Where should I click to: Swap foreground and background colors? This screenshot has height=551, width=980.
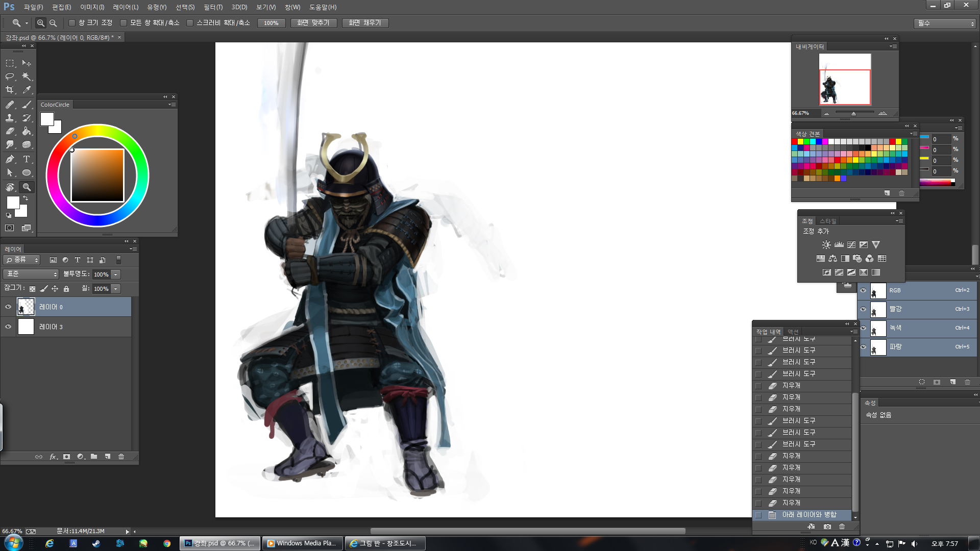25,198
